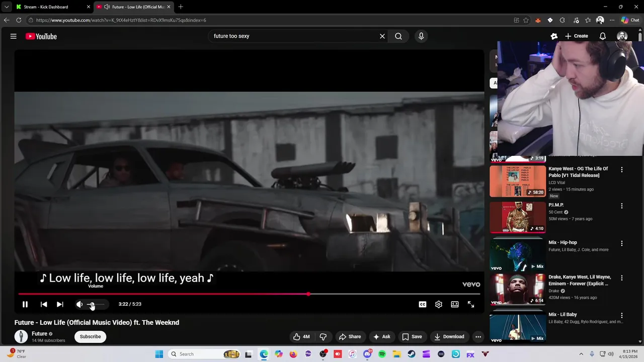Open Steam from the taskbar
Viewport: 644px width, 362px height.
click(x=412, y=354)
